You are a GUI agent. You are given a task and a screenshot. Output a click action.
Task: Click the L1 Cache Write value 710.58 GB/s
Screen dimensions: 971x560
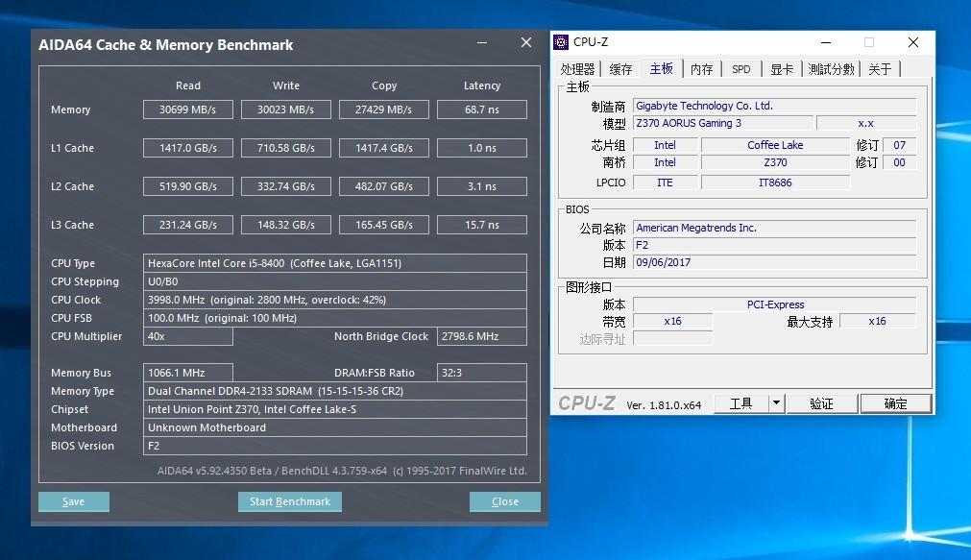click(285, 148)
